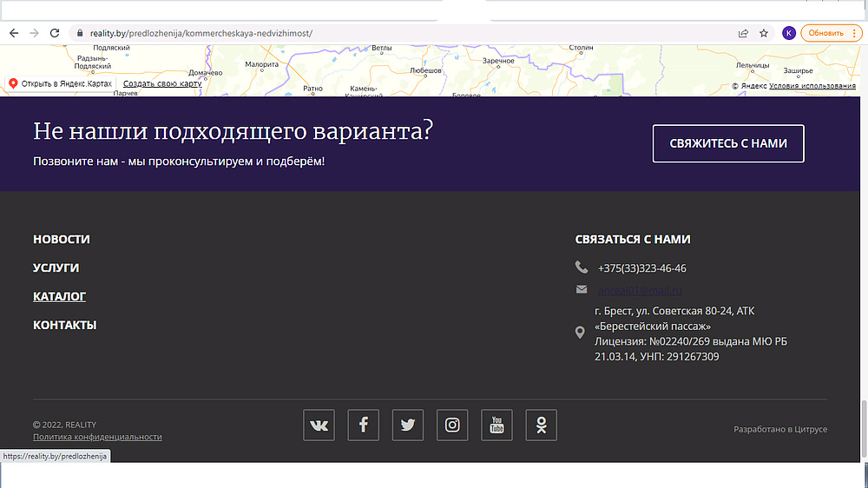Image resolution: width=868 pixels, height=488 pixels.
Task: Bookmark this page with star icon
Action: (x=764, y=33)
